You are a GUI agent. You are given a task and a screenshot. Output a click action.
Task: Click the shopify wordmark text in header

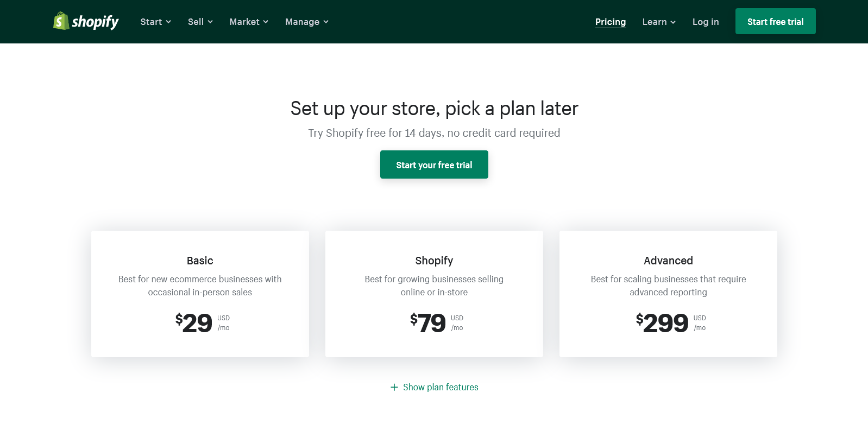(x=95, y=22)
